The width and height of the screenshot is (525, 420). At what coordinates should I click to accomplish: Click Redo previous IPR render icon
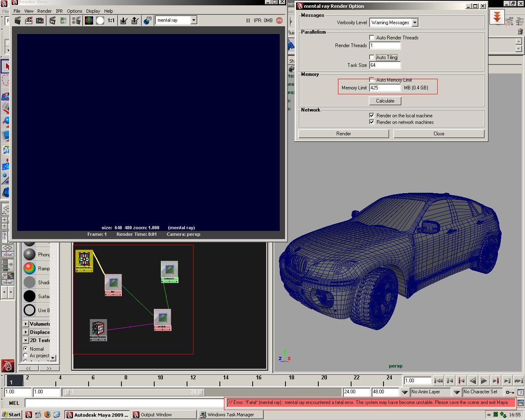(x=52, y=20)
